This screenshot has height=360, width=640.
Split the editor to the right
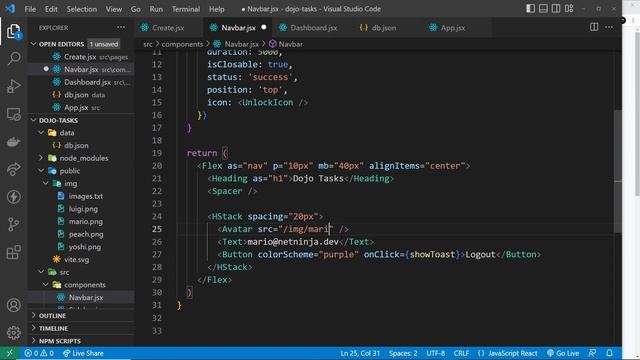pos(594,27)
